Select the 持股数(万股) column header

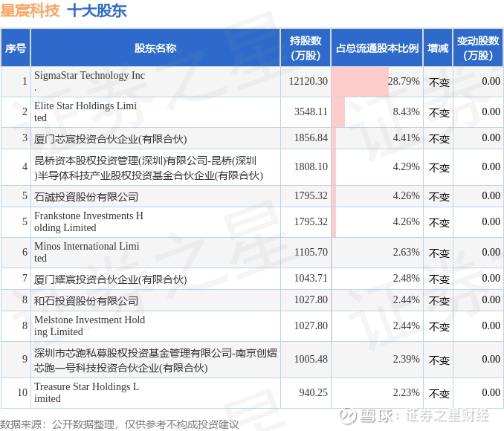[306, 48]
